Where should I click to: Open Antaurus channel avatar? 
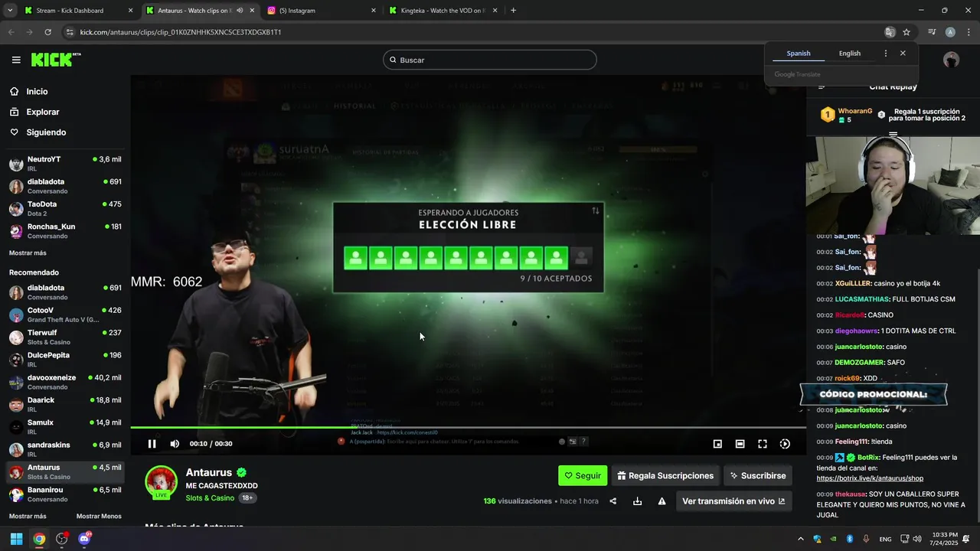(x=161, y=481)
